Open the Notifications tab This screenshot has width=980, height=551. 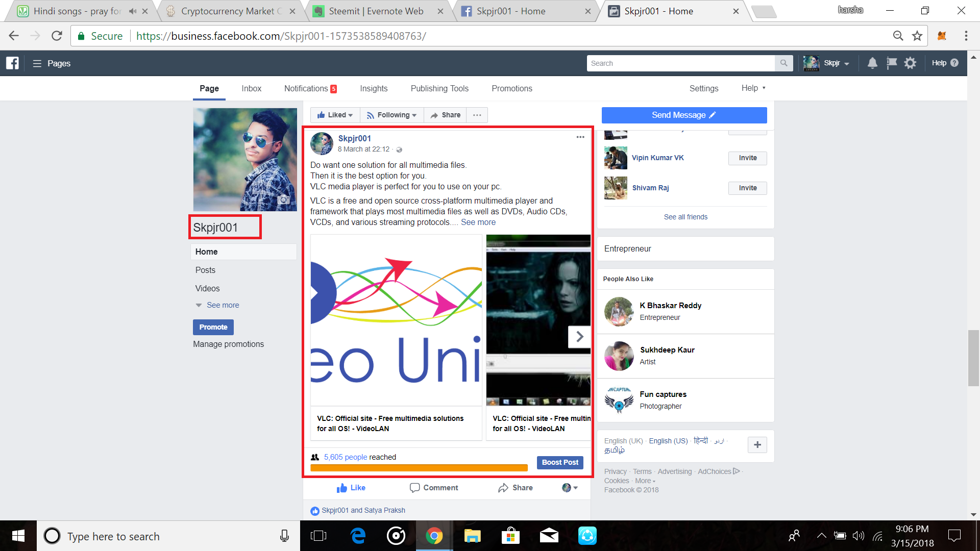310,89
